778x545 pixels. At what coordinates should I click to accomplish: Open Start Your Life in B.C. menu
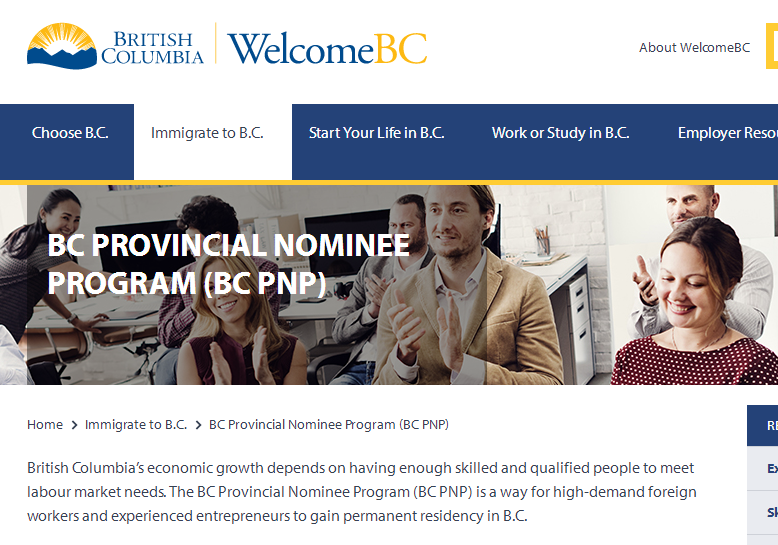pos(377,133)
